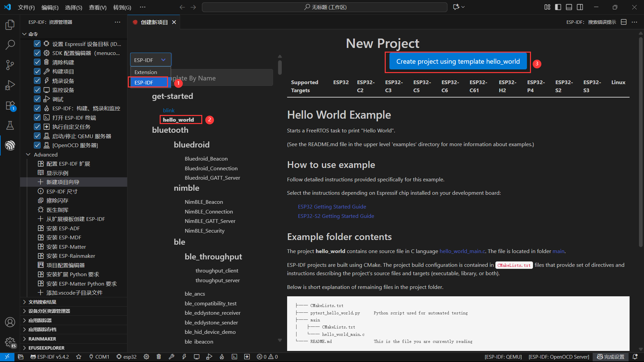The height and width of the screenshot is (362, 644).
Task: Open the serial monitor icon in status bar
Action: 197,357
